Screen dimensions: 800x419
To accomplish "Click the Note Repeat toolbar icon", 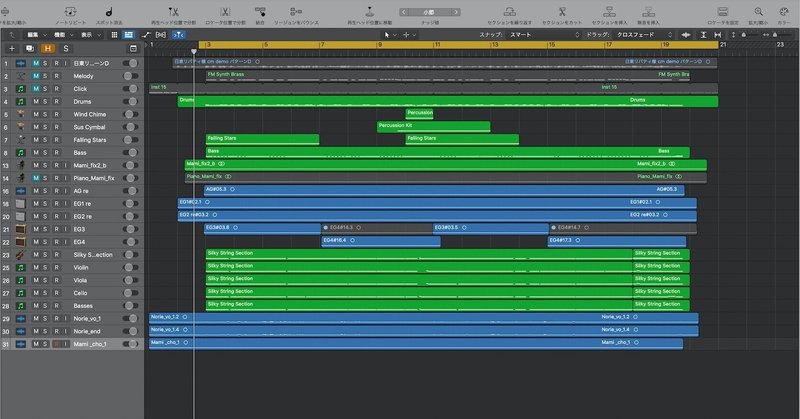I will pyautogui.click(x=70, y=11).
